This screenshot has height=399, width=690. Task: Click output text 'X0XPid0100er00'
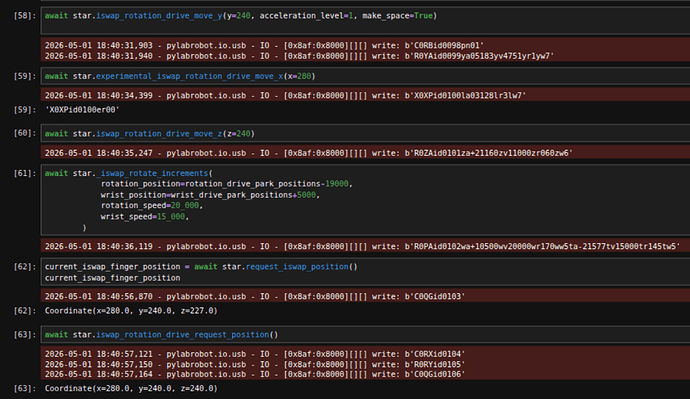pos(82,110)
